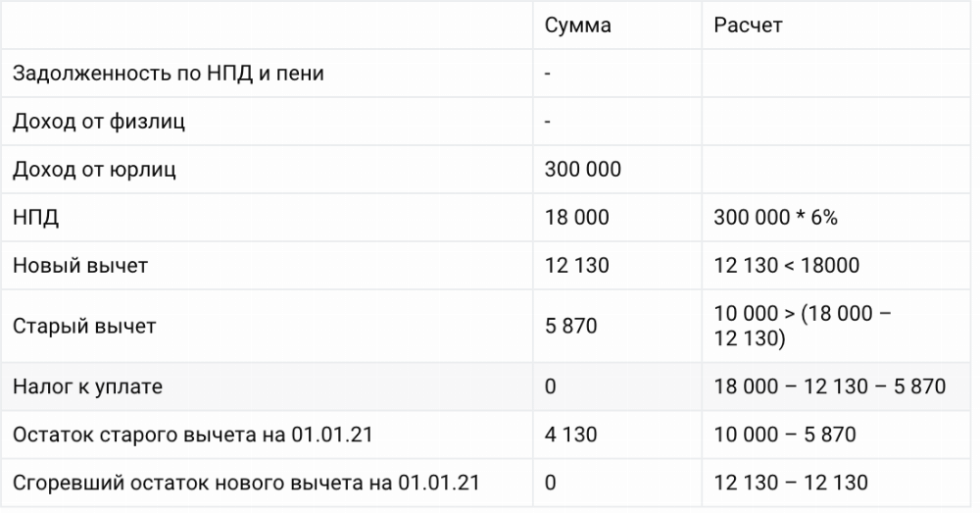Click Остаток старого вычета на 01.01.21 label

[196, 435]
